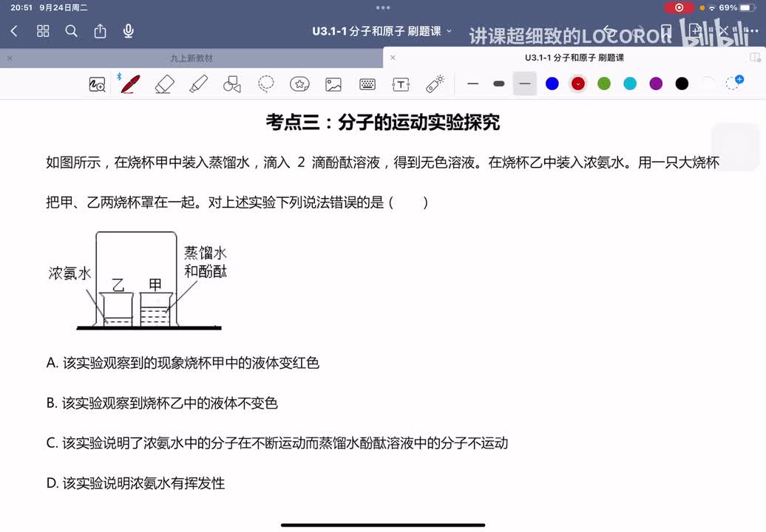This screenshot has width=766, height=532.
Task: Open the page thumbnails grid view
Action: [43, 31]
